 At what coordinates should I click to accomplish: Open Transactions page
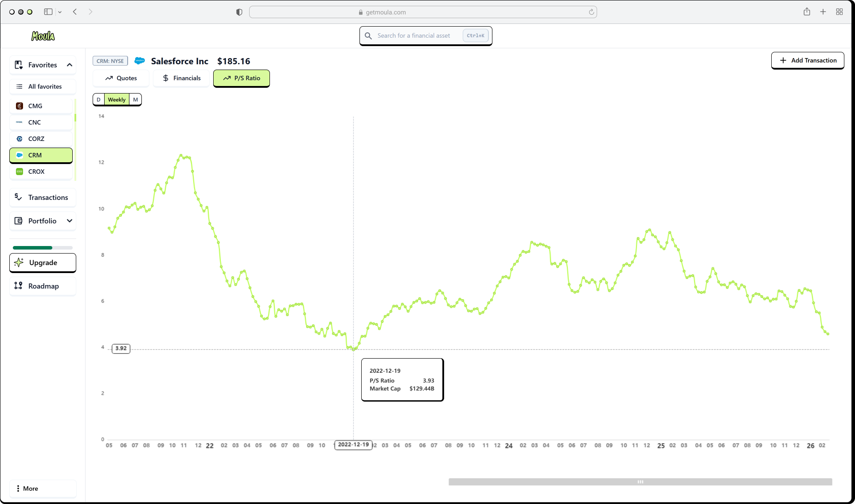[x=43, y=197]
